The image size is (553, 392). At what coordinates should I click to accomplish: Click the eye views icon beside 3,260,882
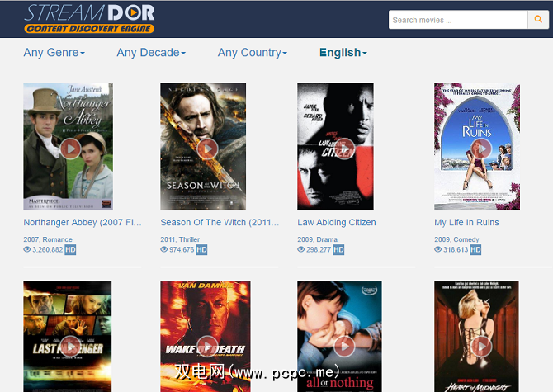point(26,249)
